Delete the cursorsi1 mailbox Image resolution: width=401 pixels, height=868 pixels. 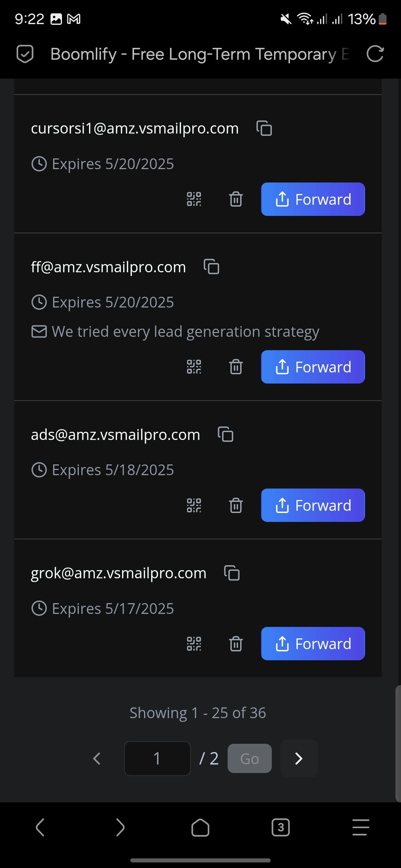pos(236,199)
